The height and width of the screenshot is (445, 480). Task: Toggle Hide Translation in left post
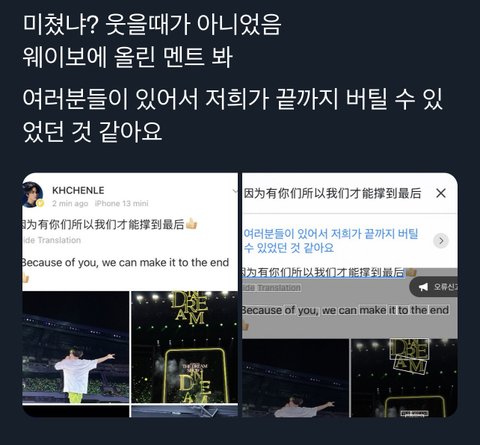coord(52,240)
